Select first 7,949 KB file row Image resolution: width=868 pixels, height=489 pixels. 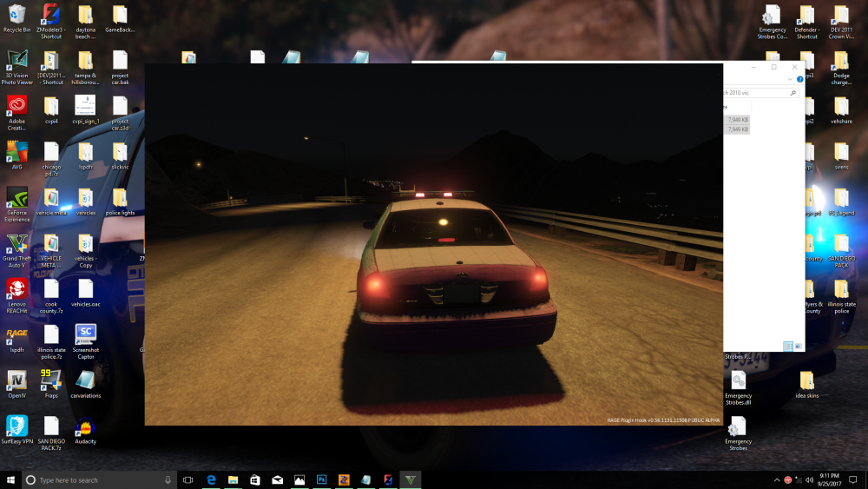click(x=736, y=120)
